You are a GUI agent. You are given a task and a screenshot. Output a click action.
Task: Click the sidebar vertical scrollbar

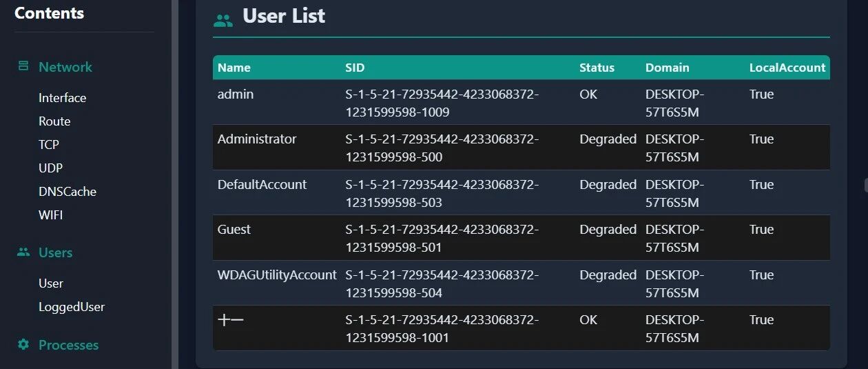[175, 184]
